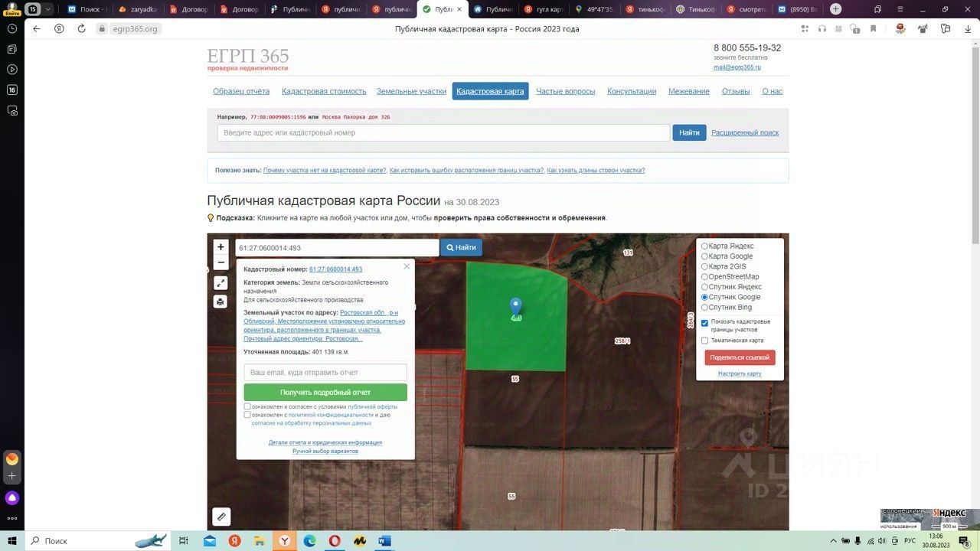Click Найти button on the map
Viewport: 980px width, 551px height.
point(461,247)
